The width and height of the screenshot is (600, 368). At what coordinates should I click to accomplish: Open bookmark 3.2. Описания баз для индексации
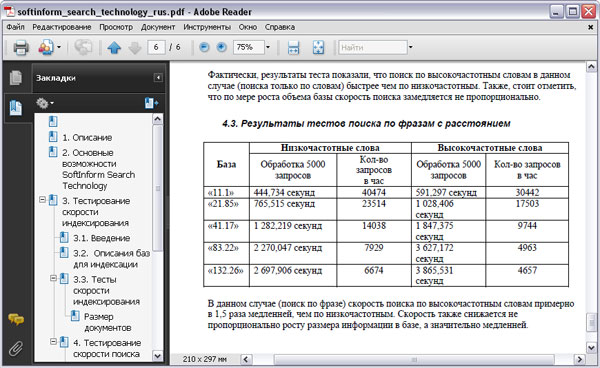pyautogui.click(x=111, y=259)
